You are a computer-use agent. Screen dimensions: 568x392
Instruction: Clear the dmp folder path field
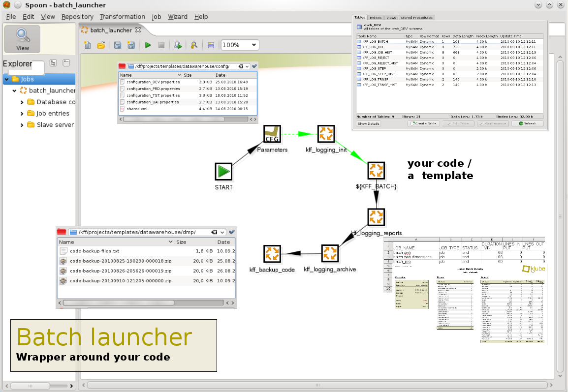pos(215,232)
